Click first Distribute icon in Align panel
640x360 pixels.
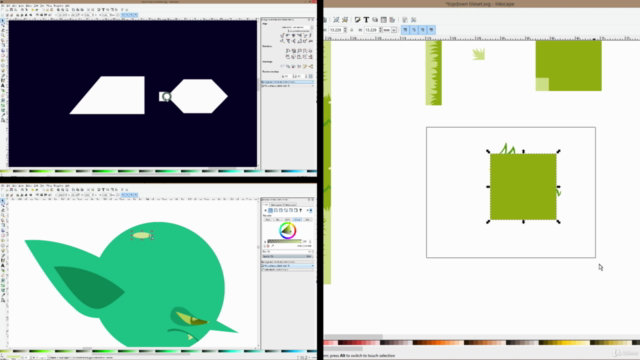(287, 51)
